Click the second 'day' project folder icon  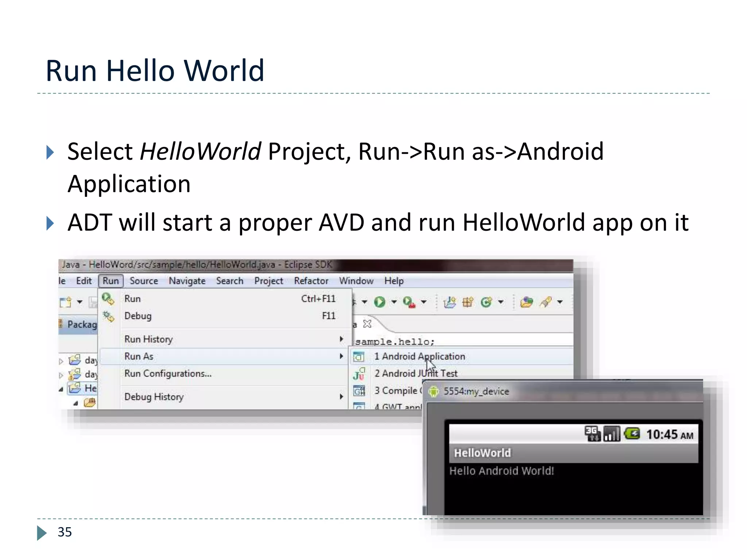(x=75, y=374)
